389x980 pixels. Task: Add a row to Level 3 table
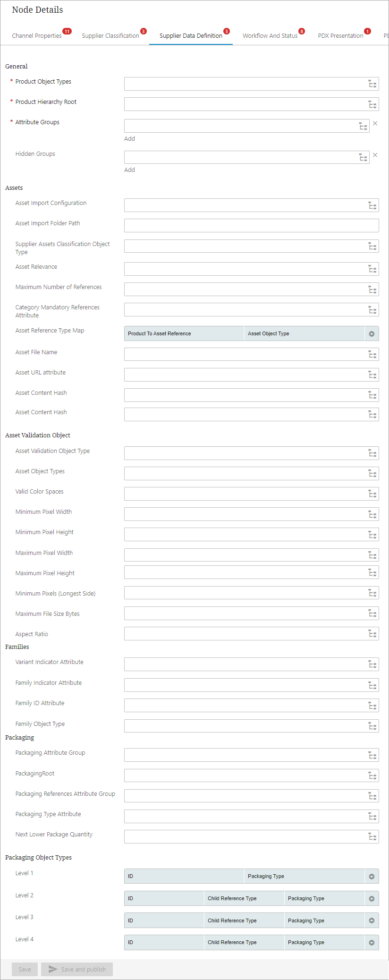coord(372,920)
